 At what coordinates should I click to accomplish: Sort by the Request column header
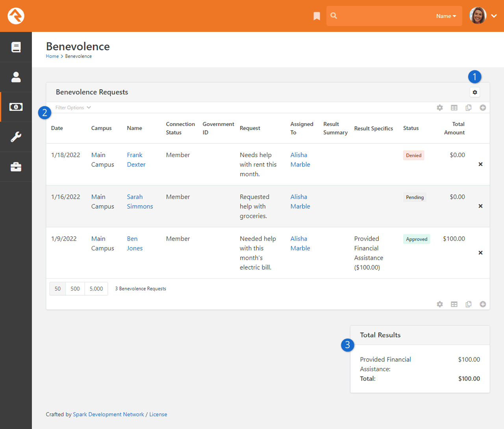click(x=250, y=128)
